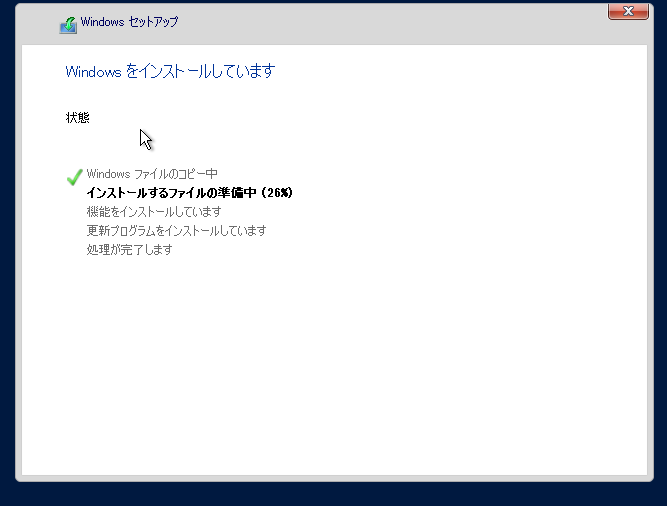Click the step 'Windows ファイルのコピー中'
This screenshot has width=667, height=506.
[152, 174]
